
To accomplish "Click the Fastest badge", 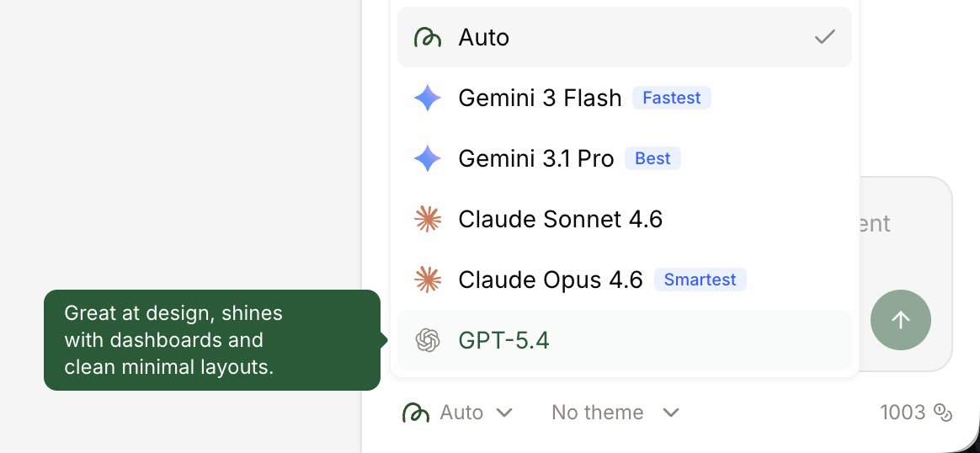I will [671, 99].
